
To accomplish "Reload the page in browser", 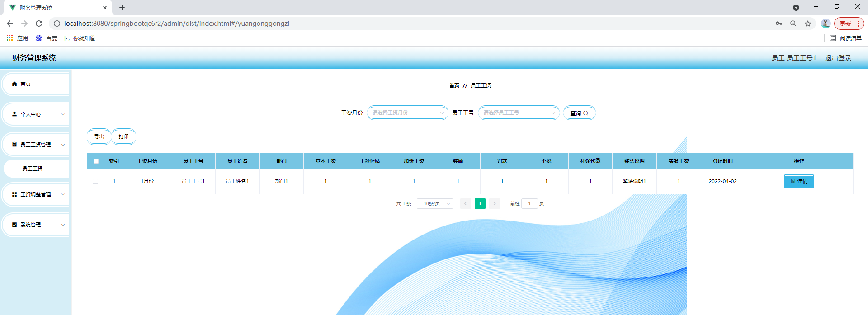I will tap(39, 24).
